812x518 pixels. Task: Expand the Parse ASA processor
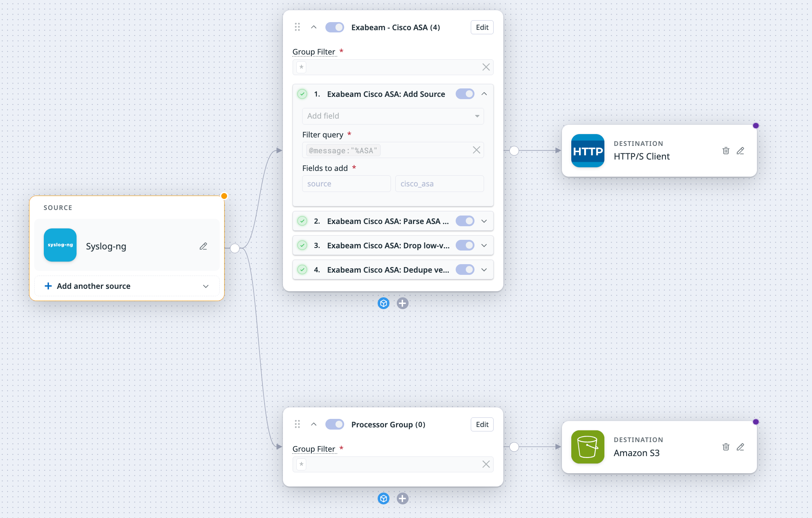pos(484,221)
